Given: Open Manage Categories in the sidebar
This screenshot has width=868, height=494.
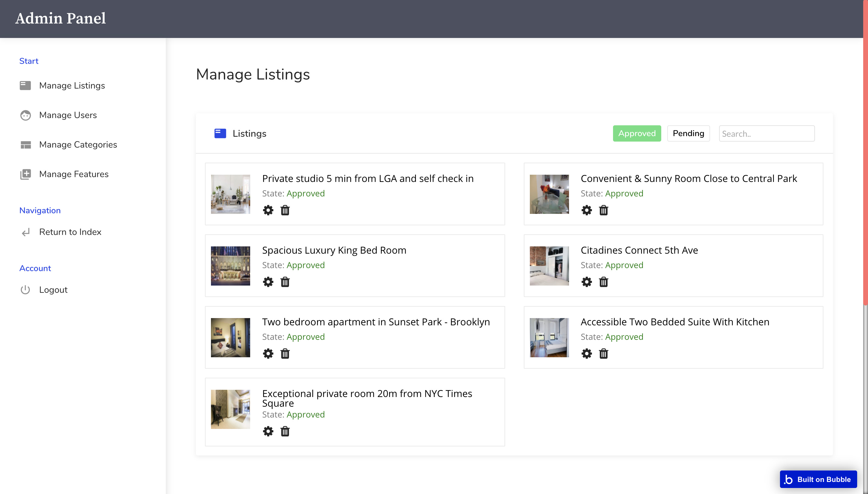Looking at the screenshot, I should pos(78,145).
